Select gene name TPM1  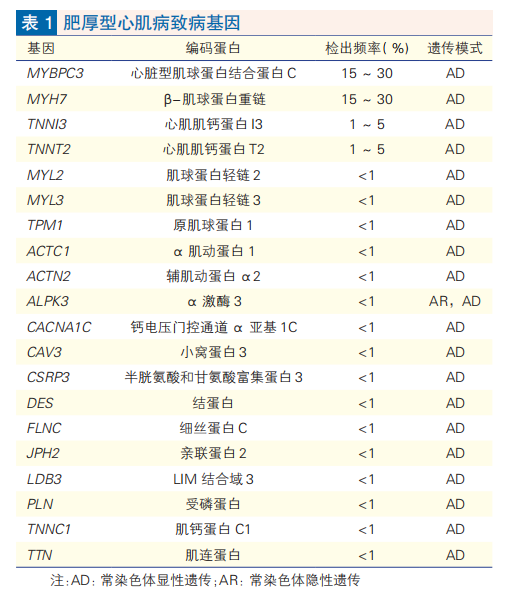point(44,225)
